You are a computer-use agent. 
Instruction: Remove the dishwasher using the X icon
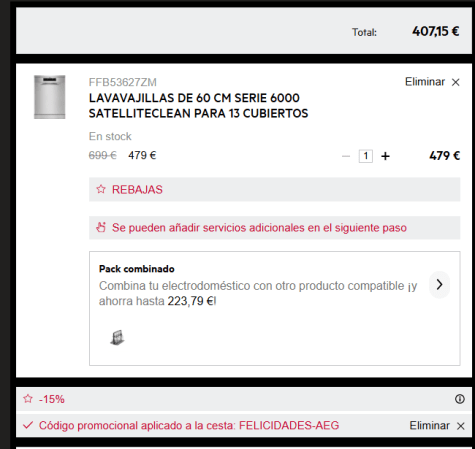click(x=455, y=82)
